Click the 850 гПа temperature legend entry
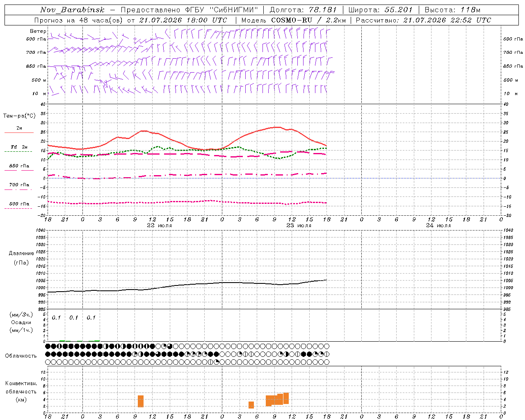 coord(19,166)
